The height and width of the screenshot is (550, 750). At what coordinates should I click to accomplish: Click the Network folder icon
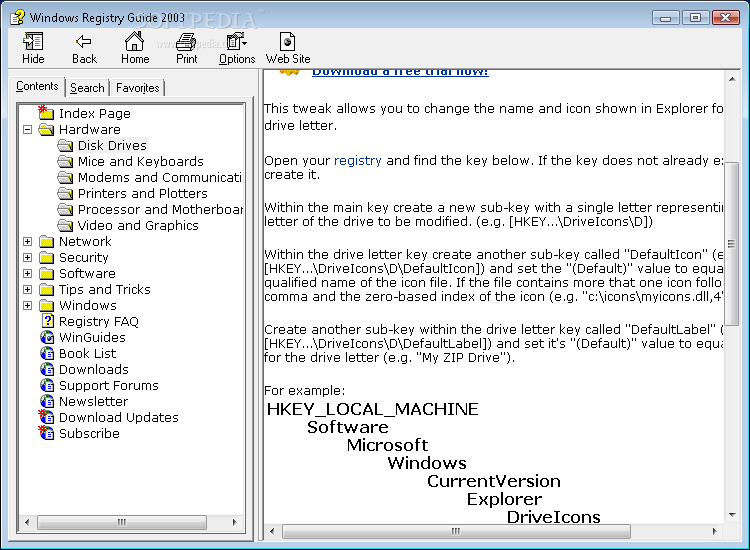pyautogui.click(x=46, y=242)
